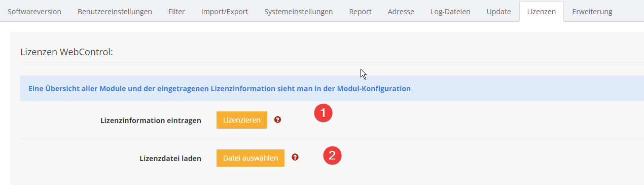Click the red number 1 marker
Screen dimensions: 644x194
[323, 113]
